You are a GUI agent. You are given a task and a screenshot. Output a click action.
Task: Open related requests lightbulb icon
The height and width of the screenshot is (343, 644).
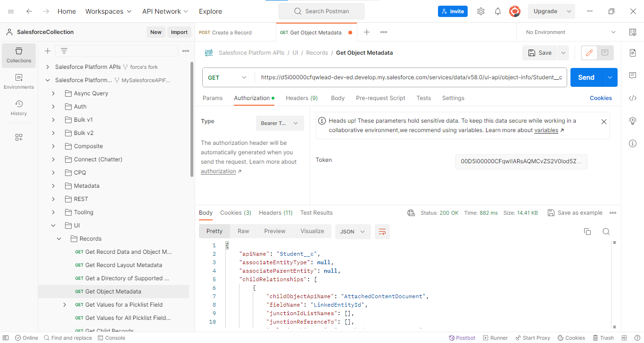tap(633, 121)
